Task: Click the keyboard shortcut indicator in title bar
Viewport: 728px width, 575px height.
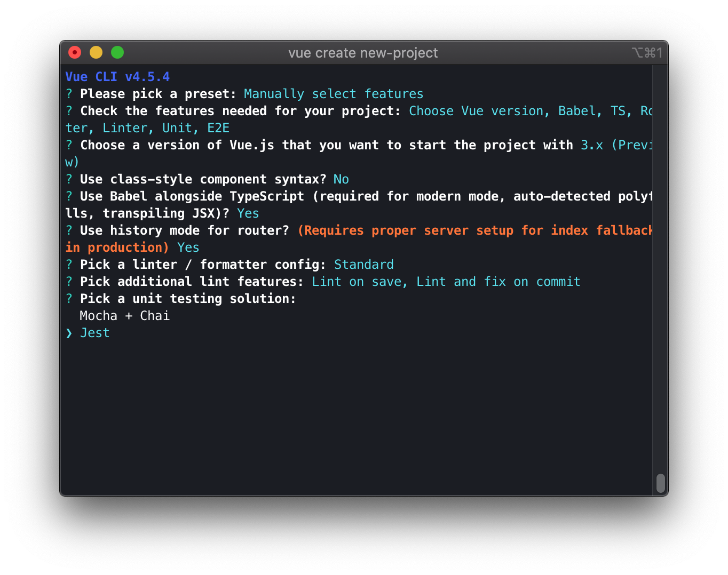Action: pos(647,53)
